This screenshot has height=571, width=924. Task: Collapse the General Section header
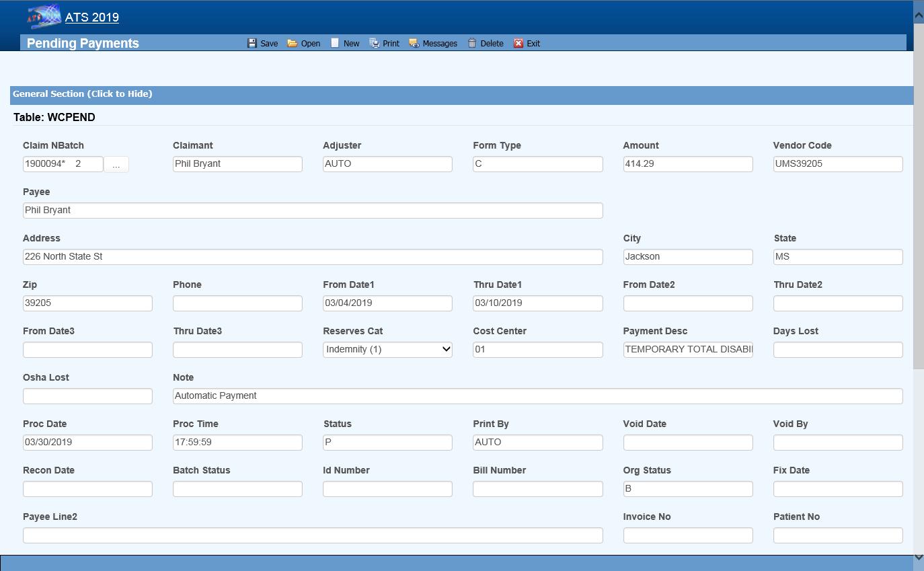tap(83, 94)
